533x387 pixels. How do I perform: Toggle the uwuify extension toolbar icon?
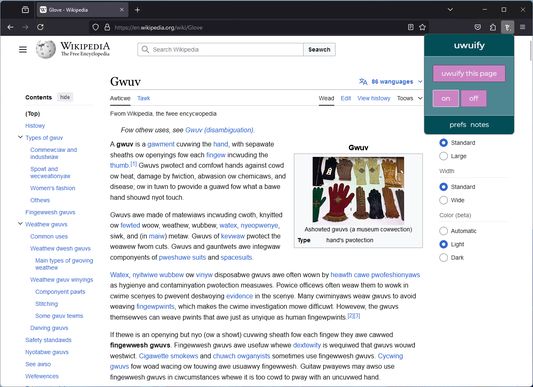[508, 27]
